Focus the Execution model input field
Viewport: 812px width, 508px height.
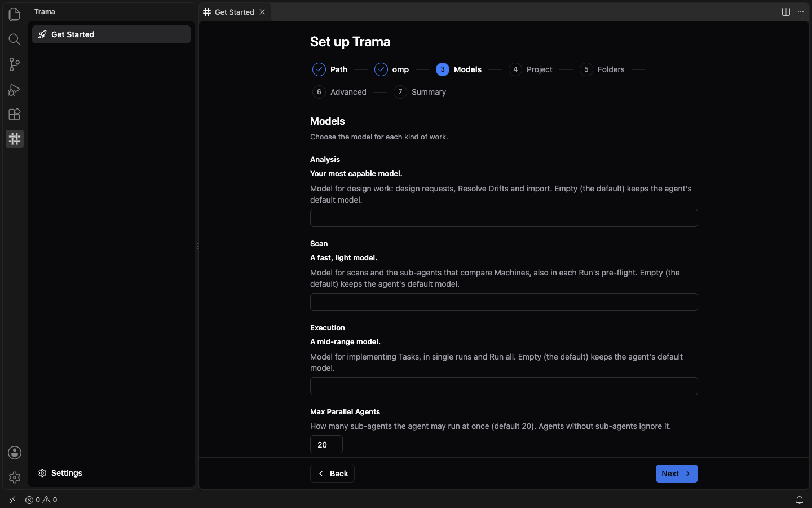504,386
